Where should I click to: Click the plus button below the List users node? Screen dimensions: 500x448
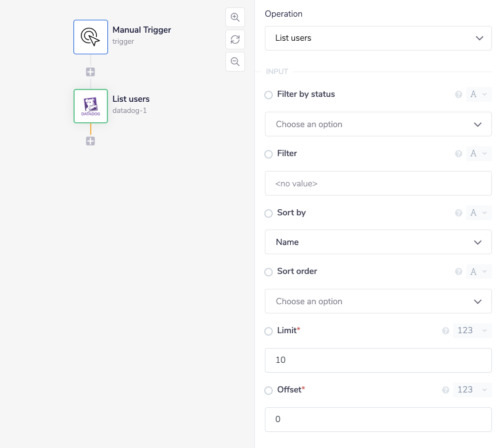point(90,141)
